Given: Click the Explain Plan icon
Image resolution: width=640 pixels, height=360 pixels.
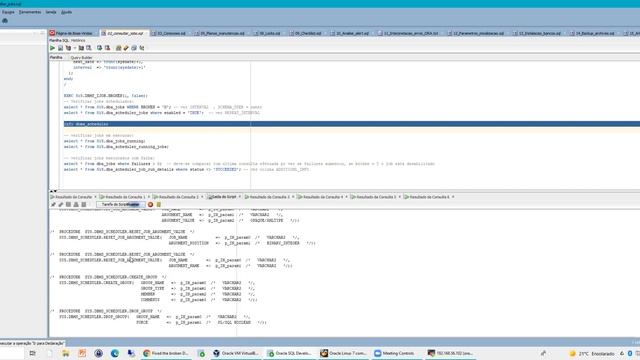Looking at the screenshot, I should [68, 48].
